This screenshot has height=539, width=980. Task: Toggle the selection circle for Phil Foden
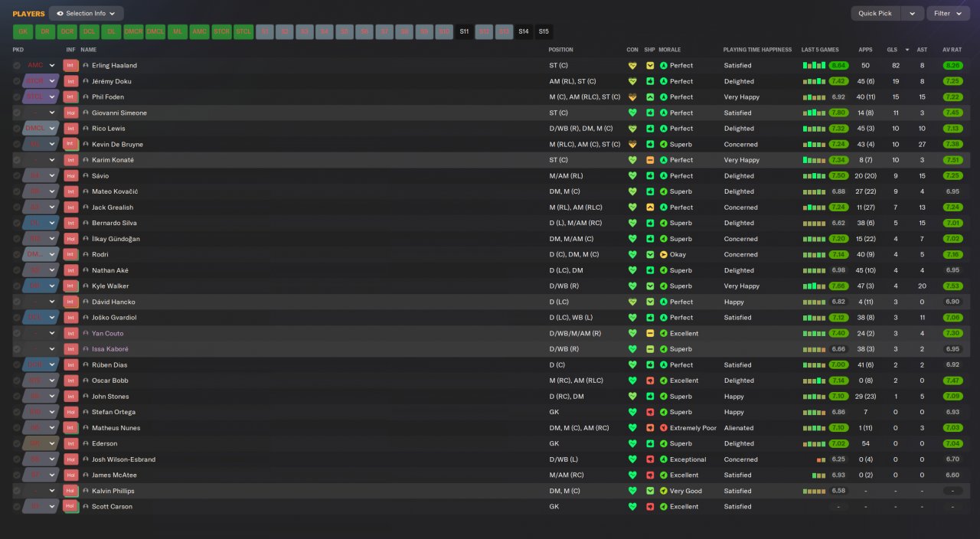coord(17,97)
